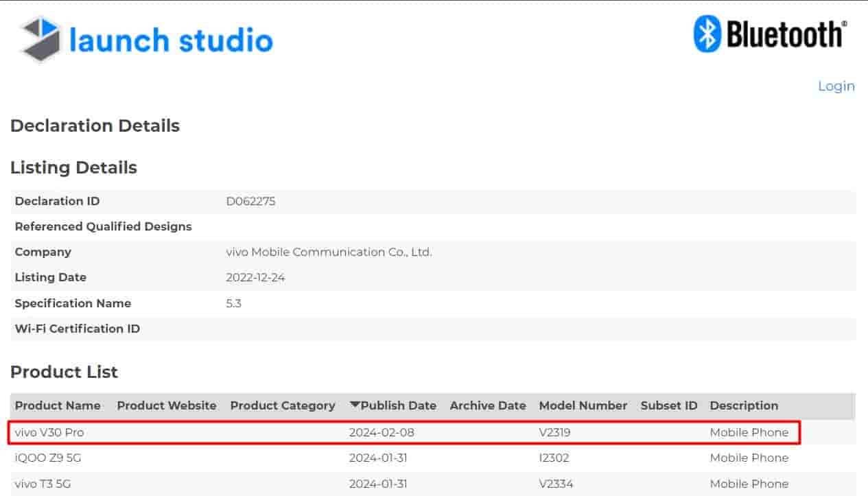Screen dimensions: 868x496
Task: Click the launch studio title text
Action: 171,40
